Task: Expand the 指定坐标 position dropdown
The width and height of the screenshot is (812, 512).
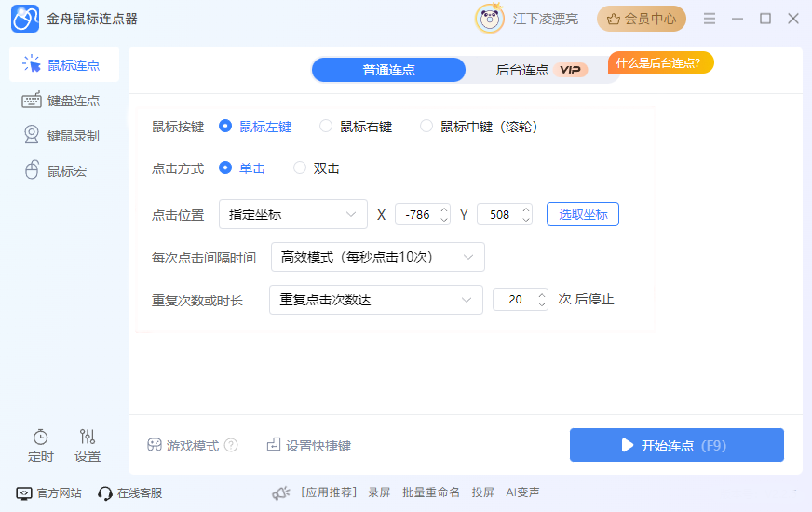Action: [293, 214]
